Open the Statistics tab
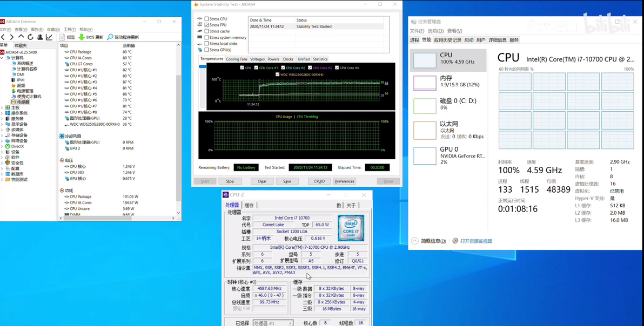Viewport: 644px width, 326px height. 320,59
